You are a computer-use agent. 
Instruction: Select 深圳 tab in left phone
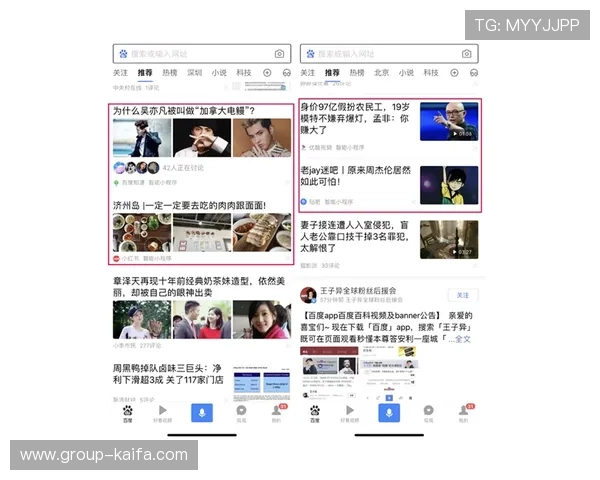[x=194, y=73]
